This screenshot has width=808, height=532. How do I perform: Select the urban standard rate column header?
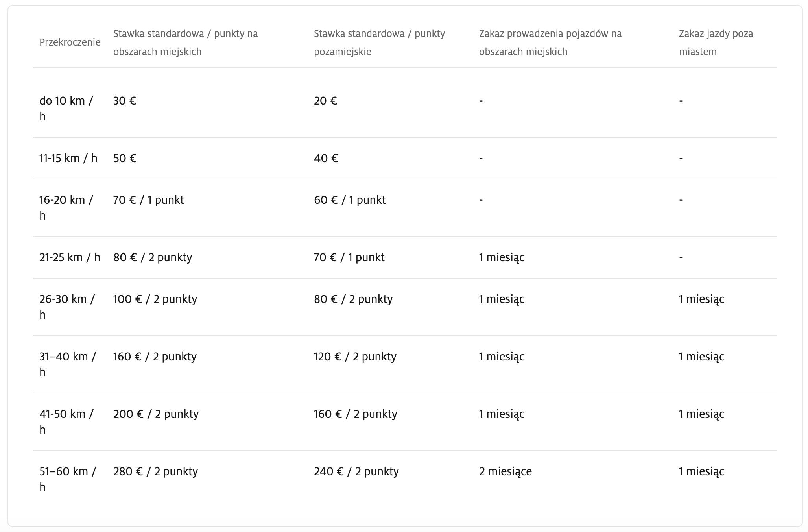[x=186, y=42]
